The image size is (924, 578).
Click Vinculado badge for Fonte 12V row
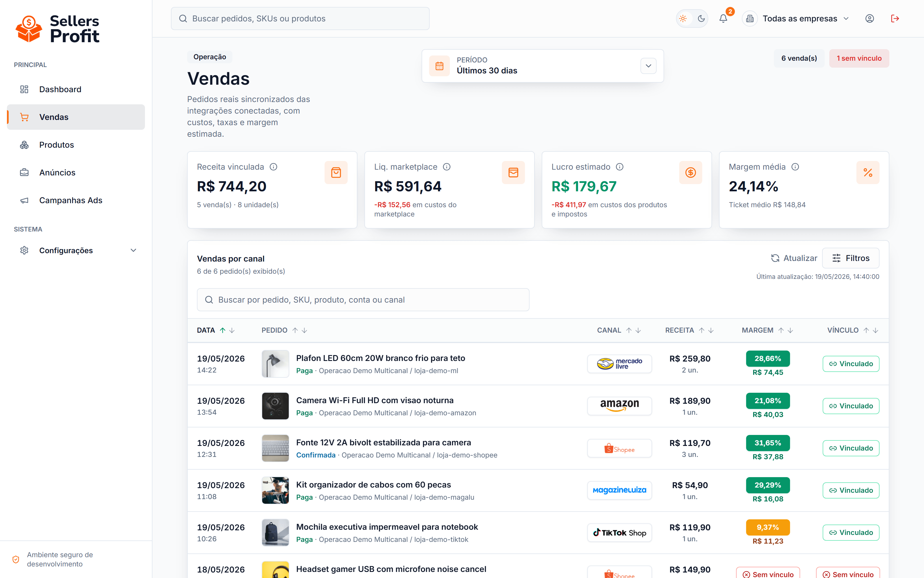point(851,448)
